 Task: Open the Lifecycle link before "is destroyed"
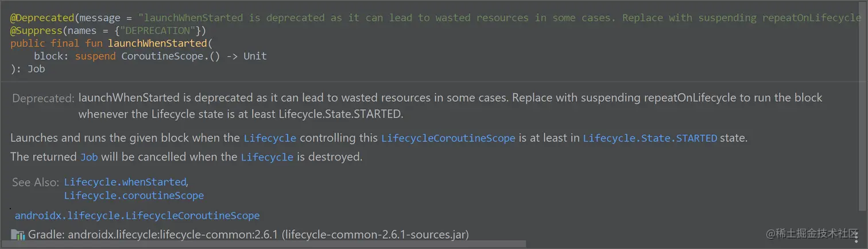(x=267, y=157)
